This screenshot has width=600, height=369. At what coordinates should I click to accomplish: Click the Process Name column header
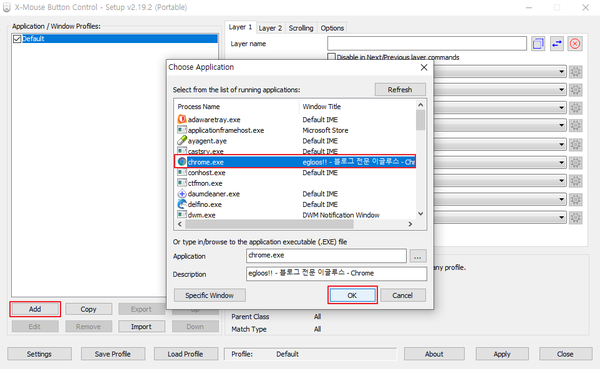click(236, 106)
